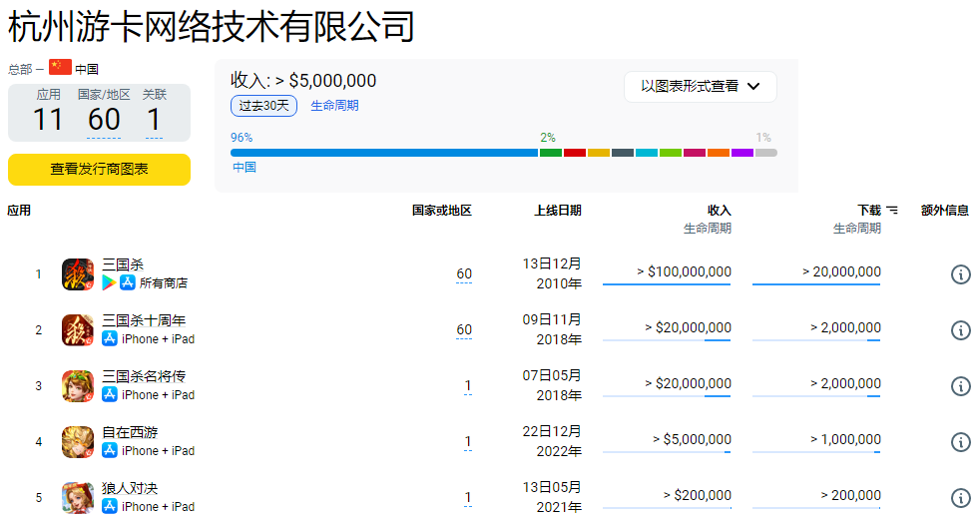Open info icon for 狼人对决 row
The image size is (980, 521).
pyautogui.click(x=960, y=498)
